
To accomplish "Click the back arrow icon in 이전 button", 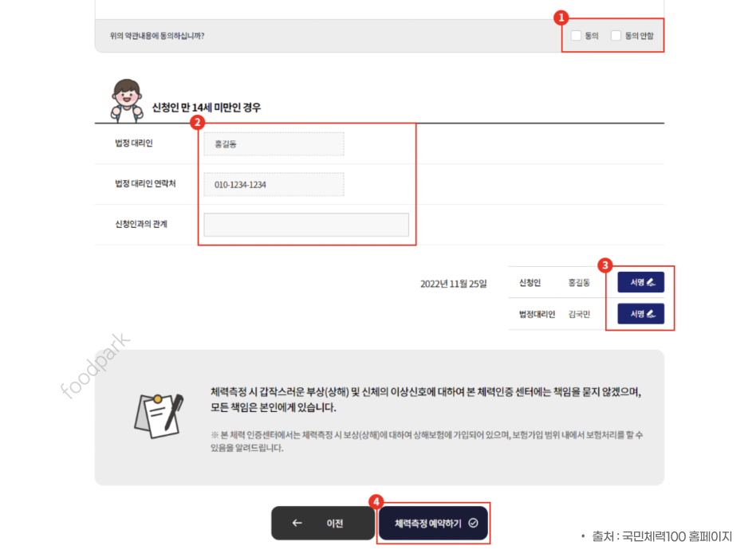I will (297, 524).
